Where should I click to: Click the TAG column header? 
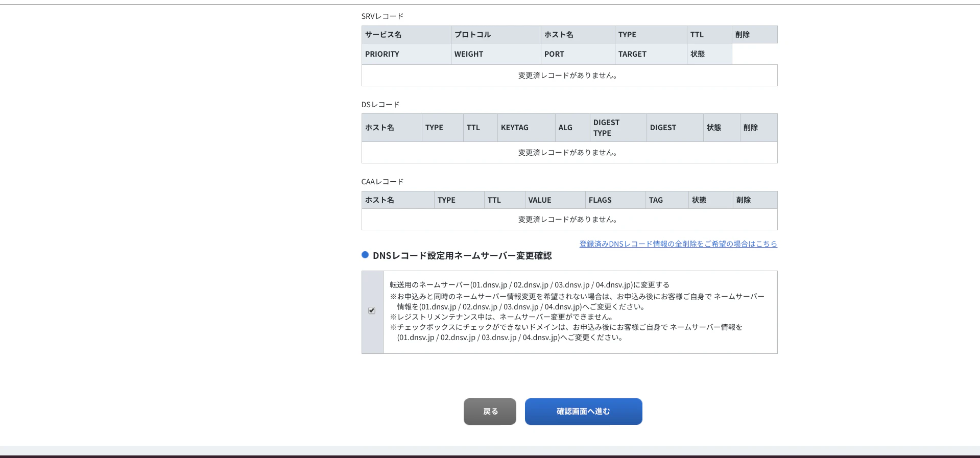point(667,200)
